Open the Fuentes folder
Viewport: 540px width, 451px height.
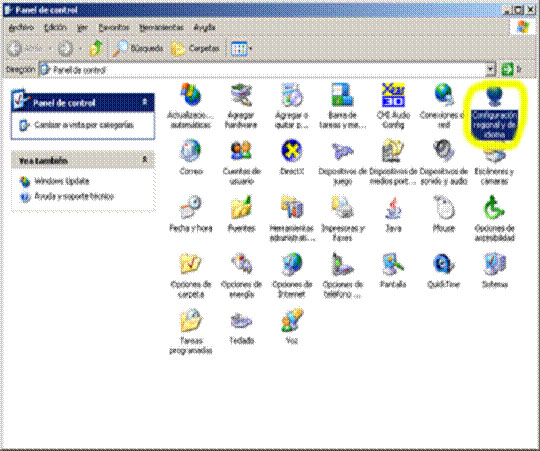tap(241, 213)
